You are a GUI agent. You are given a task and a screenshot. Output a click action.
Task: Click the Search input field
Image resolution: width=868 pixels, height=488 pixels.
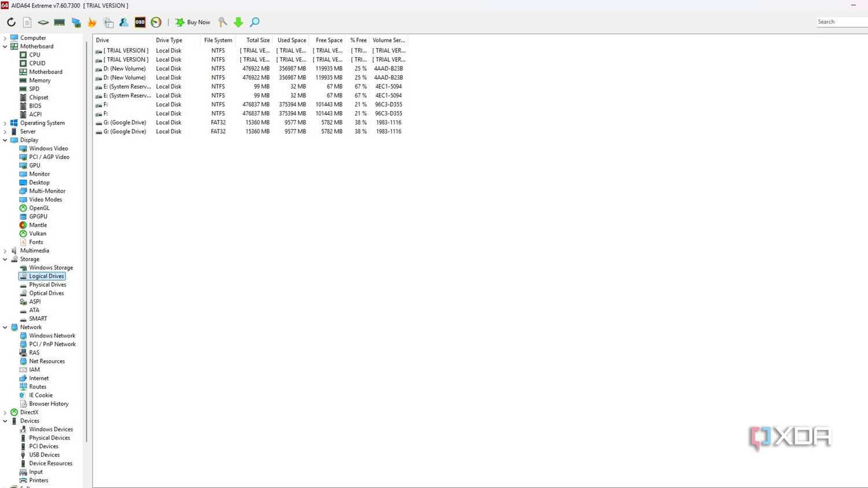[x=842, y=22]
